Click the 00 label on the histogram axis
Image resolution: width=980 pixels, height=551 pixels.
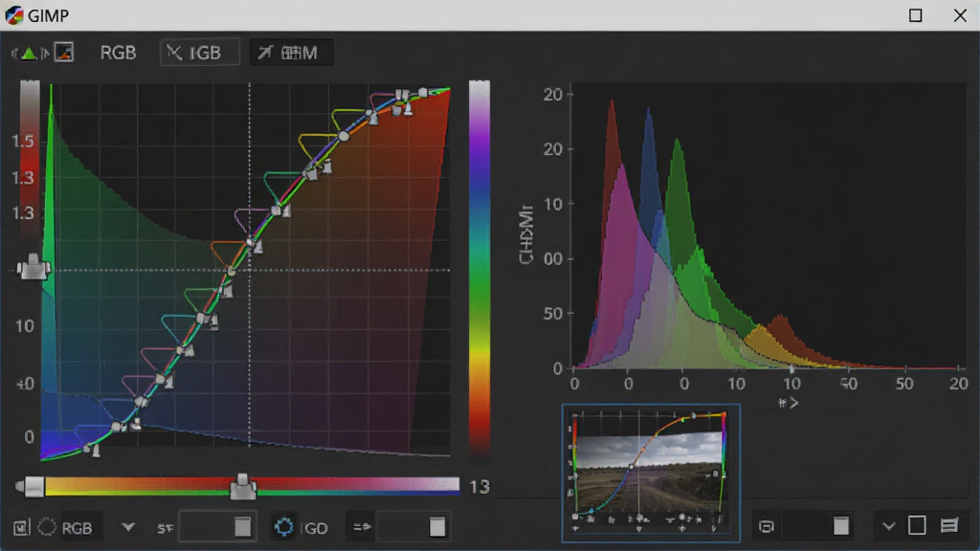click(x=553, y=259)
